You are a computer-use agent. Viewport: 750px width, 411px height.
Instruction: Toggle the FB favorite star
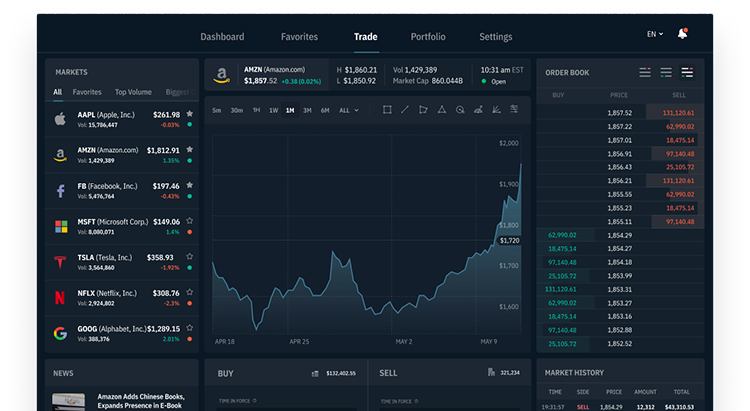190,185
